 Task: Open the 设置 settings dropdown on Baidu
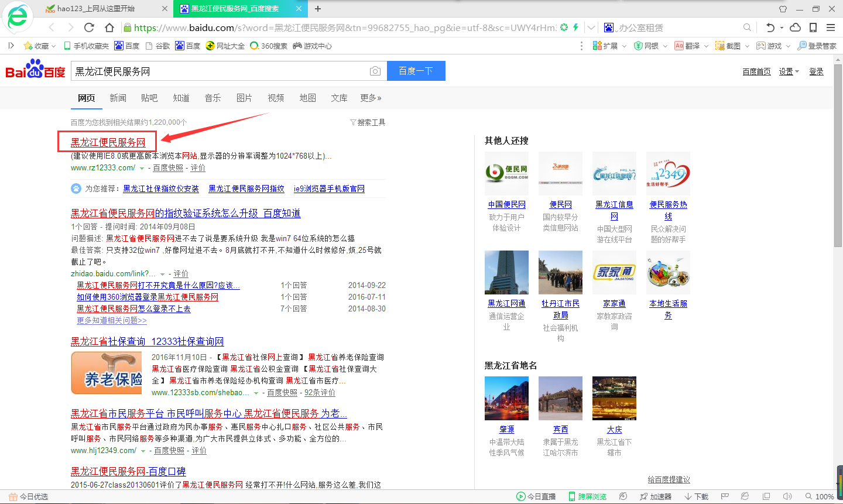point(789,71)
